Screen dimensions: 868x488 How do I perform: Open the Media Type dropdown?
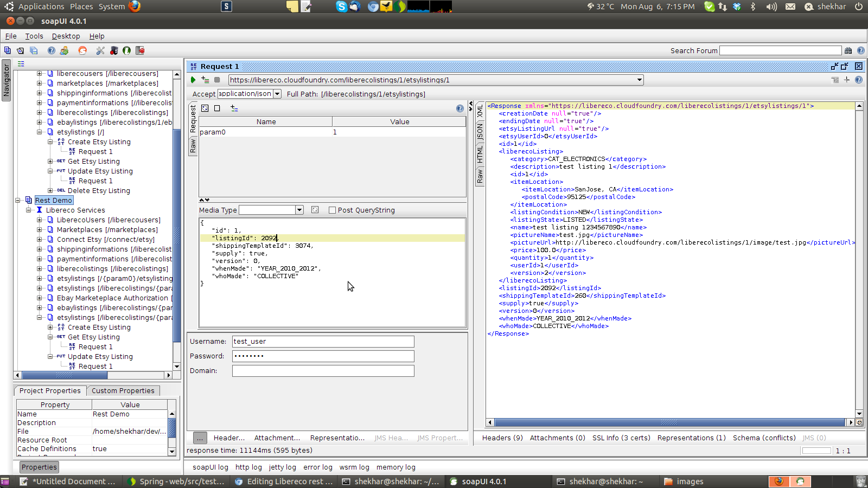(x=299, y=210)
